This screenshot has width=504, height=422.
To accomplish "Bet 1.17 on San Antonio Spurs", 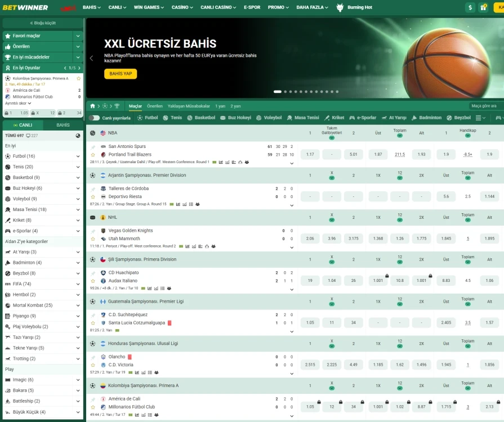I will 310,155.
